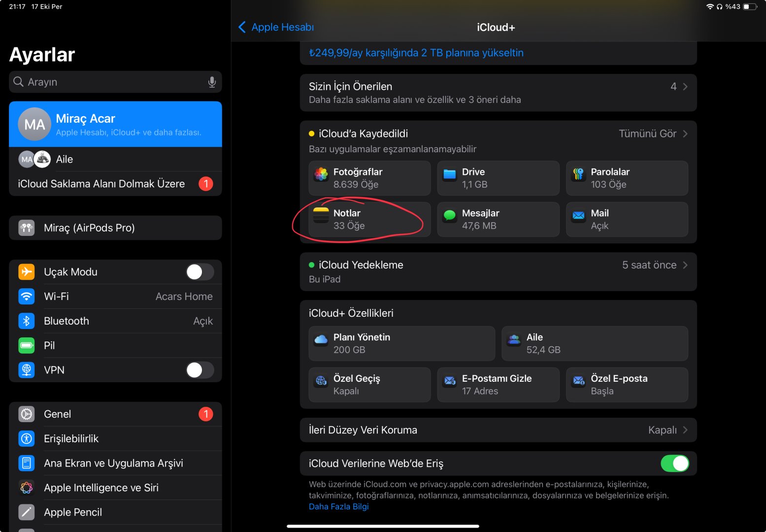Open the MA profile avatar

34,124
